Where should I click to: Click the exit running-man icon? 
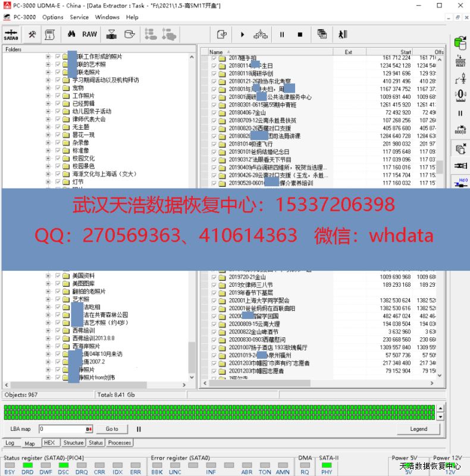[343, 35]
